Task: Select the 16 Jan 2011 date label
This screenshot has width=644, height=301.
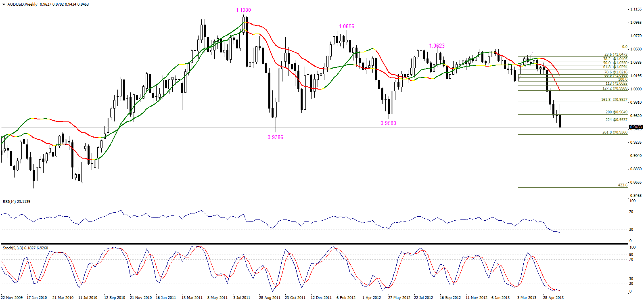Action: tap(166, 298)
